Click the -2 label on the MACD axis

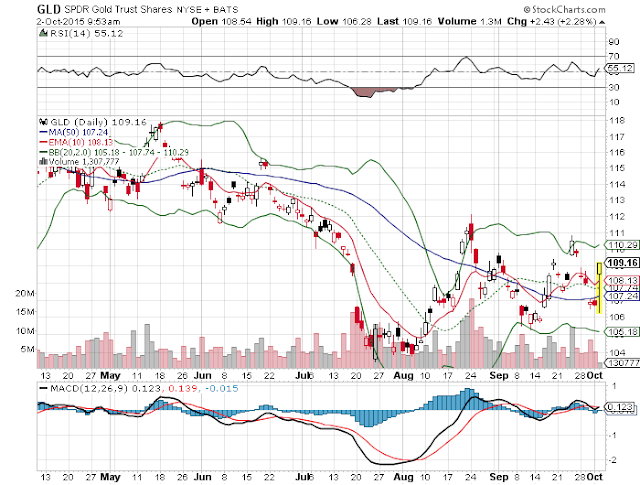point(612,460)
